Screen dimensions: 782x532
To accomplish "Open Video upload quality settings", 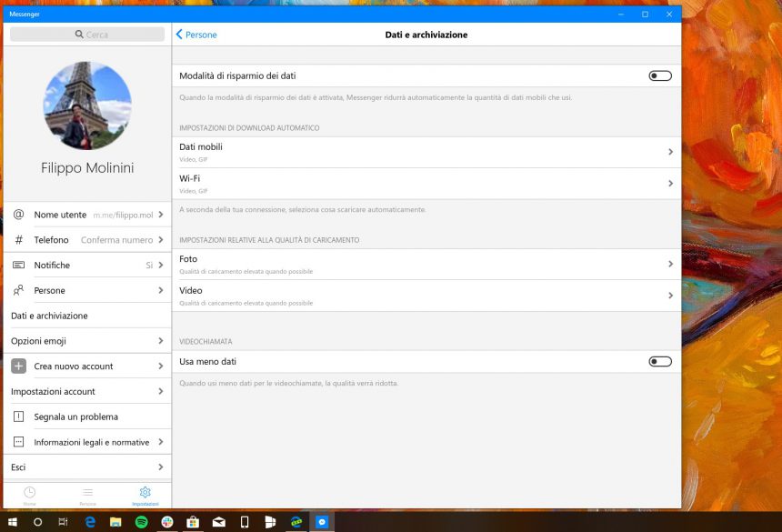I will (426, 296).
